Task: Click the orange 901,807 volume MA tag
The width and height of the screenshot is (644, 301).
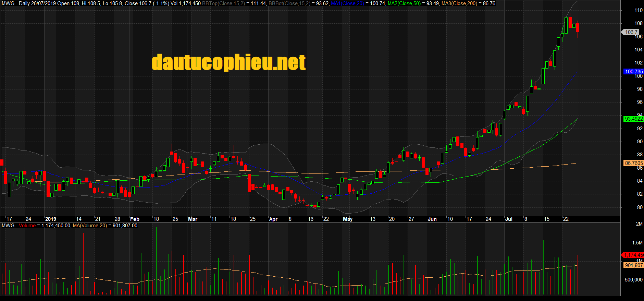Action: coord(634,265)
